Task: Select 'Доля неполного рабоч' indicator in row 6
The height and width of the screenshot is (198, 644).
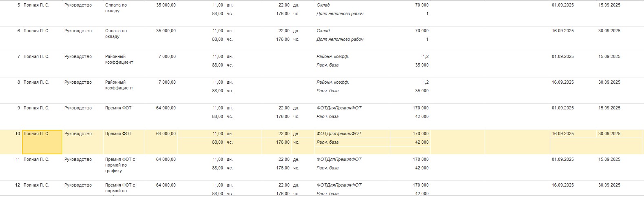Action: point(340,40)
